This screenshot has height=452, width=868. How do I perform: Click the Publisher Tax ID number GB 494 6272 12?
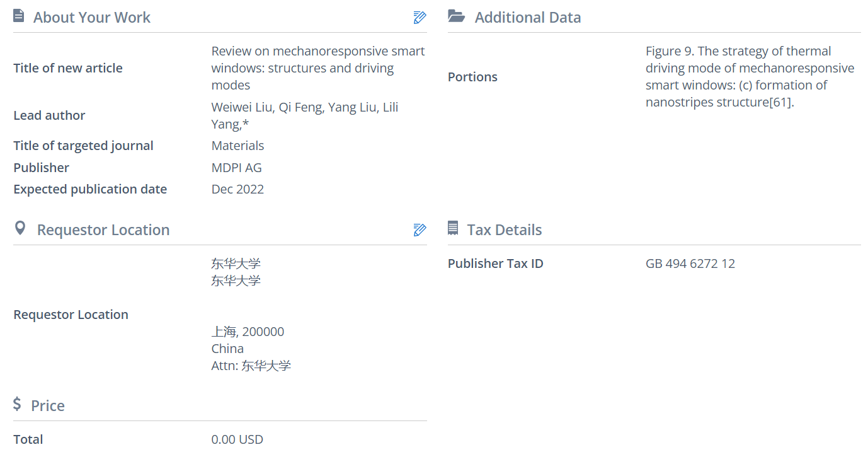point(690,264)
